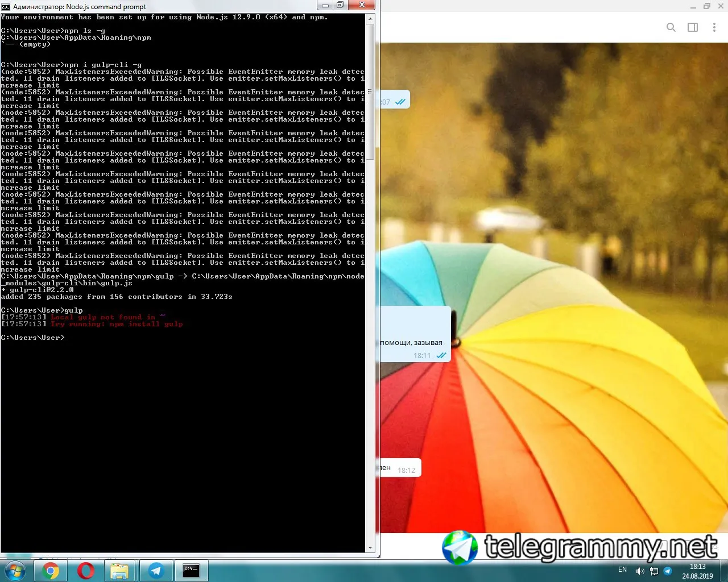Click the 18:11 timestamp in the Telegram chat
Viewport: 728px width, 582px height.
(x=422, y=356)
